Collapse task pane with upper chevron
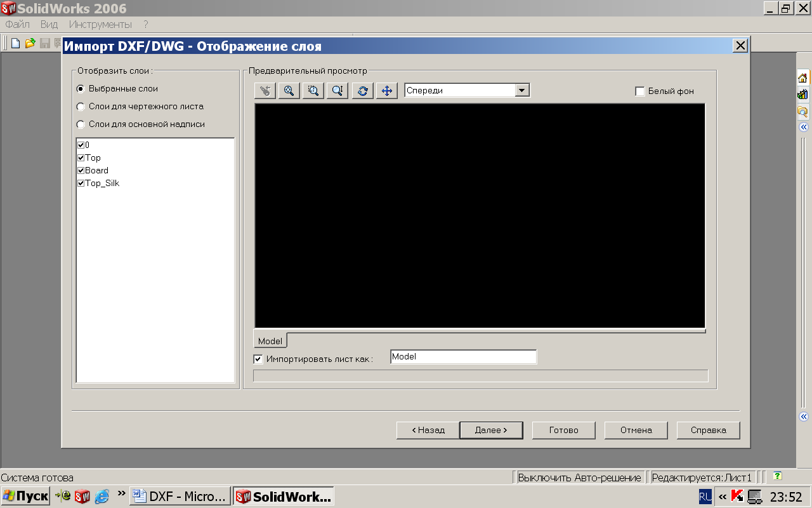The image size is (812, 508). 803,126
